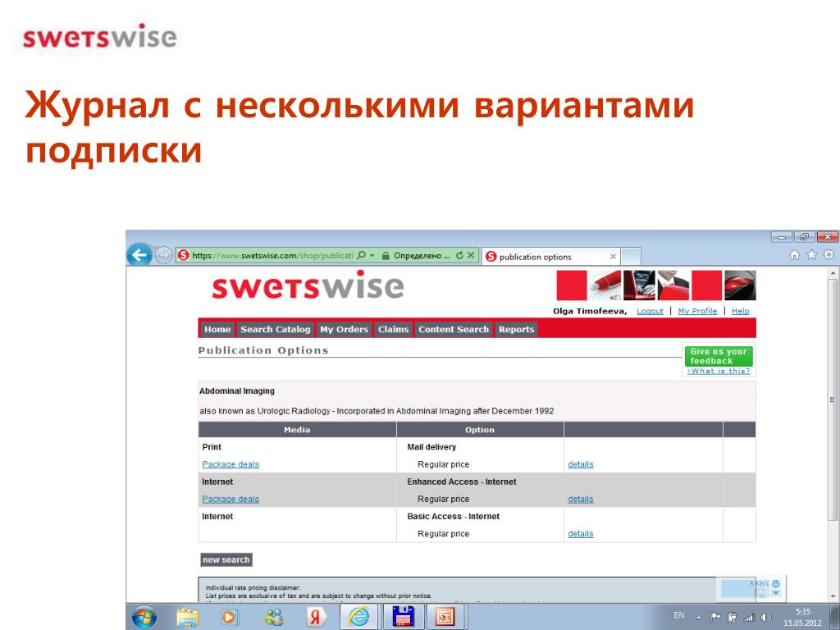
Task: Open Package deals under Print
Action: coord(231,464)
